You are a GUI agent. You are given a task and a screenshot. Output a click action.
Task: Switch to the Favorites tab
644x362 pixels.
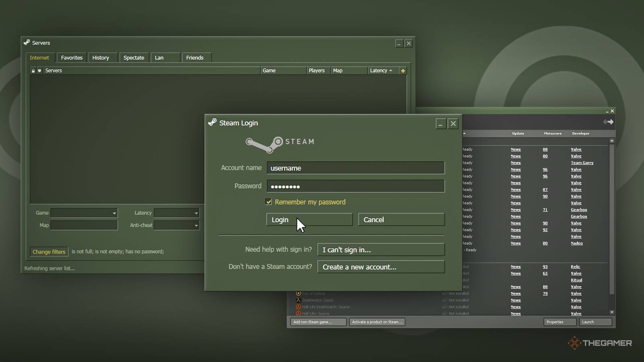[72, 58]
